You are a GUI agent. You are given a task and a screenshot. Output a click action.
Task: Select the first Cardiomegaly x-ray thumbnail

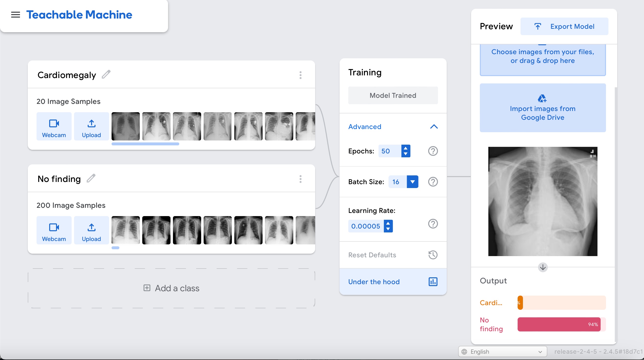[x=125, y=126]
